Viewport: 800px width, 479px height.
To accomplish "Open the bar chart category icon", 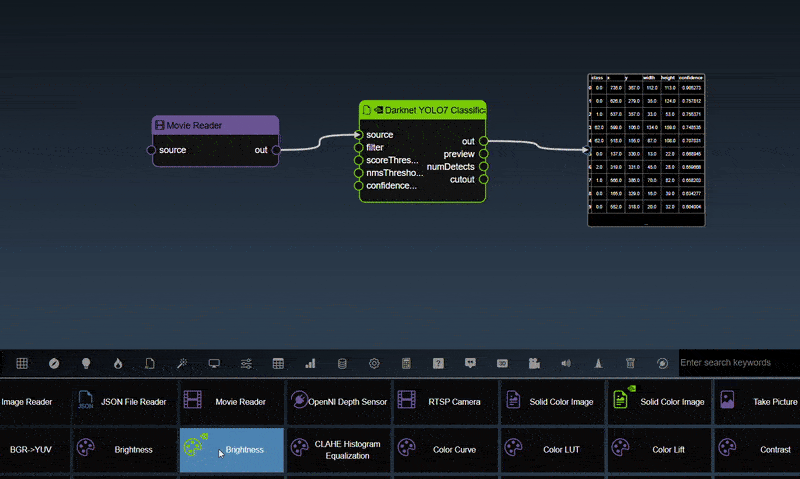I will coord(310,363).
